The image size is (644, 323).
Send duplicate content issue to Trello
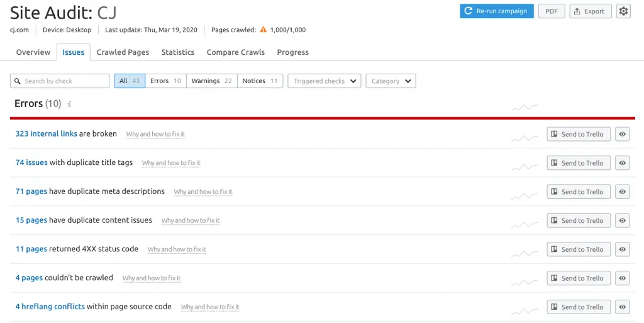pos(578,221)
